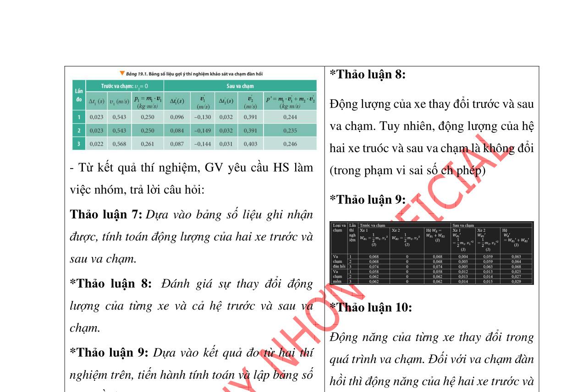Select the left-column heading "*Thảo luận 8:"
This screenshot has height=392, width=561.
(110, 283)
